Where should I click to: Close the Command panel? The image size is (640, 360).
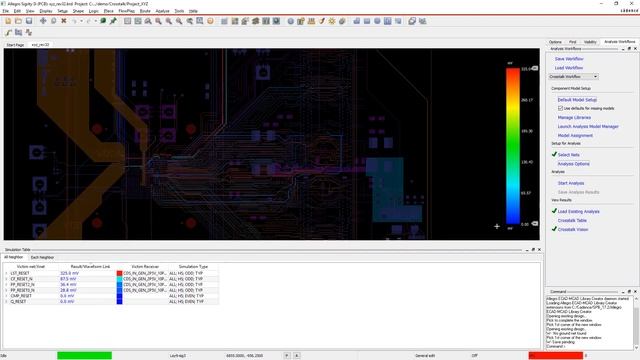(x=635, y=291)
